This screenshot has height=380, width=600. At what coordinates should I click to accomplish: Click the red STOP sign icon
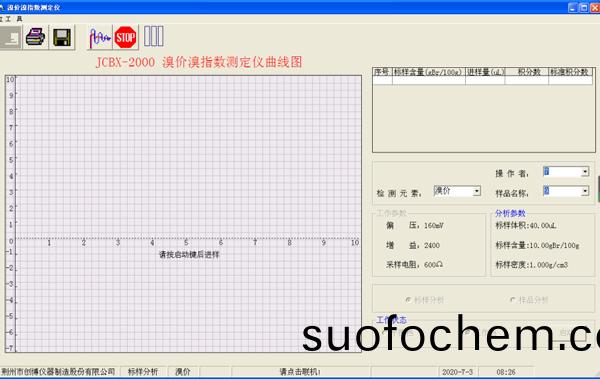pos(125,37)
